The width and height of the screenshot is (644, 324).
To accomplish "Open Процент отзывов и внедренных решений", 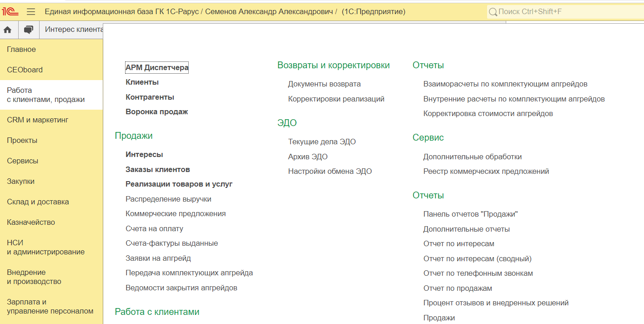I will (x=496, y=303).
